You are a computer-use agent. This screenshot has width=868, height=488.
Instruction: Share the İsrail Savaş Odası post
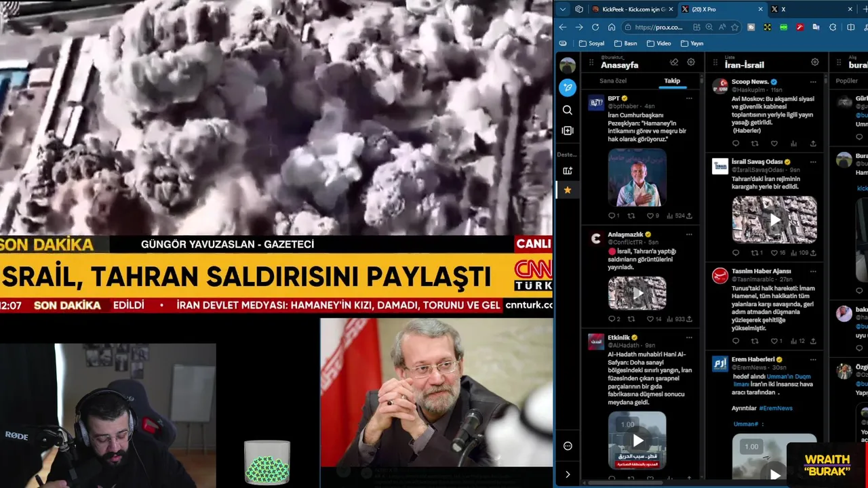(x=813, y=253)
